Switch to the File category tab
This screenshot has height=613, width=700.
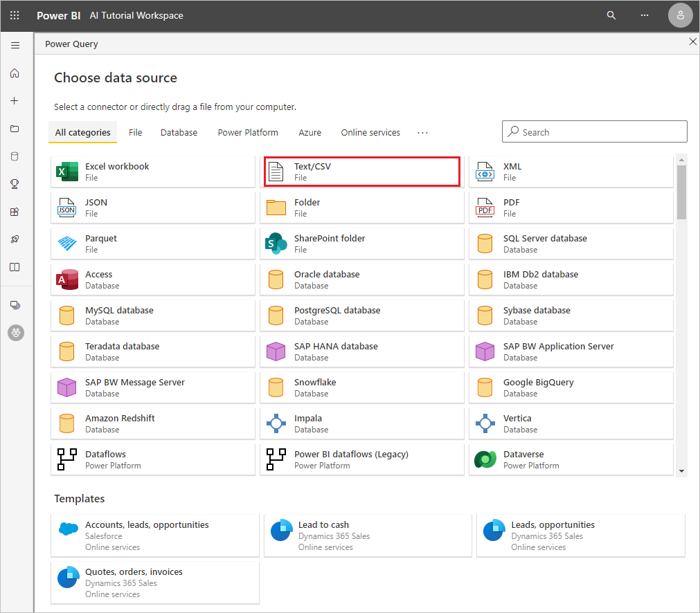tap(135, 133)
